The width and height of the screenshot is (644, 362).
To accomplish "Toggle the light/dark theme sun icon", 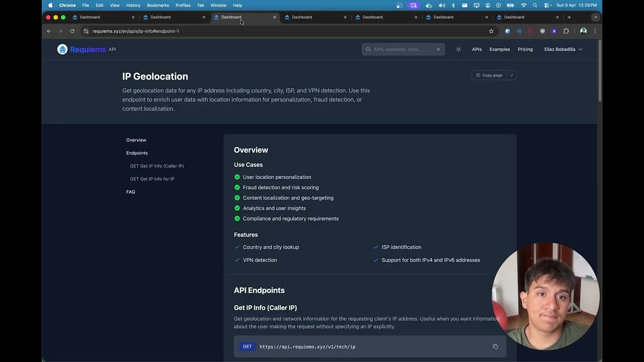I will (458, 49).
